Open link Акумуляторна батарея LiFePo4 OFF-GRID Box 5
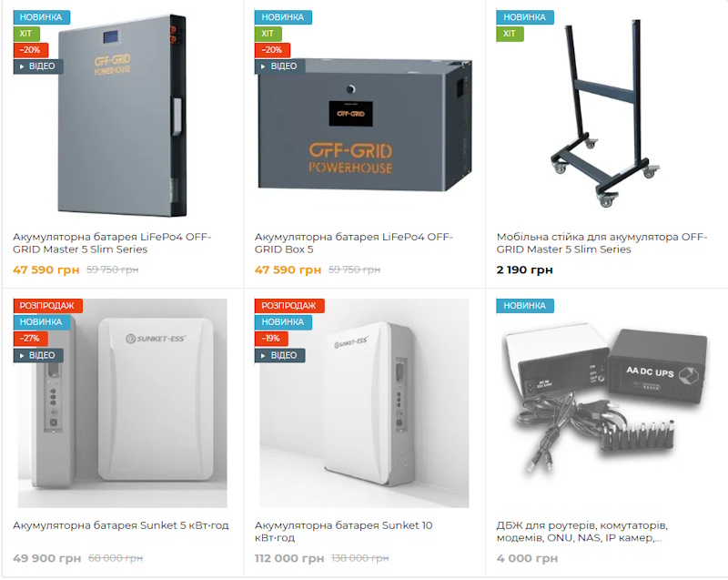Viewport: 728px width, 580px height. click(x=353, y=243)
